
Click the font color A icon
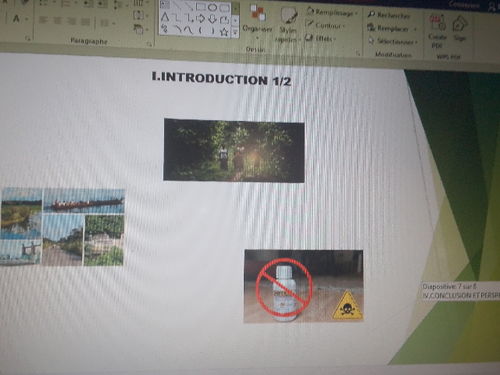point(16,19)
